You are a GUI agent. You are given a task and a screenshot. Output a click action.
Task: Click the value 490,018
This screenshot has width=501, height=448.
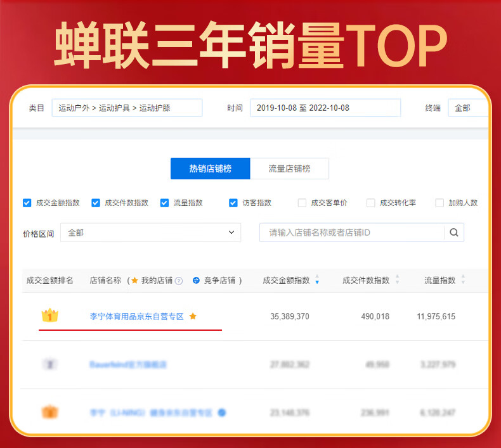(375, 316)
